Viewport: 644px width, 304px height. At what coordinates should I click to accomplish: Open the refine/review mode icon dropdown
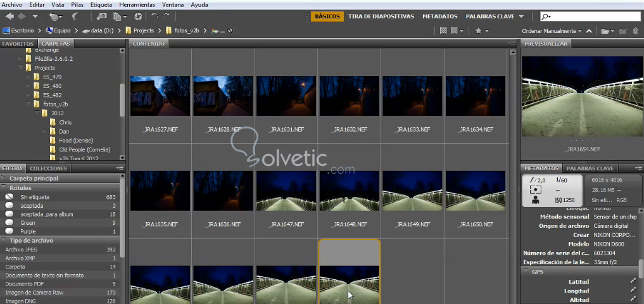tap(120, 16)
